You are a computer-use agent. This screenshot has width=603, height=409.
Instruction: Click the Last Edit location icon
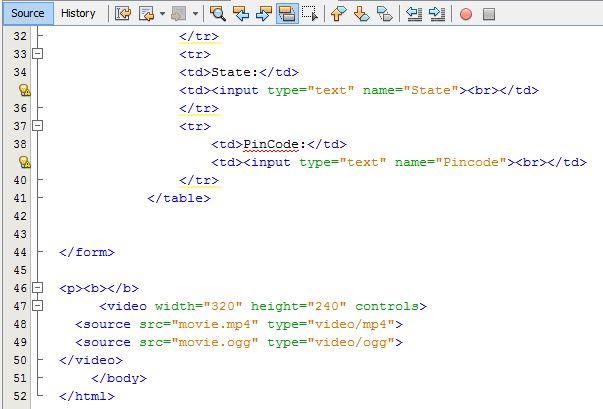[123, 14]
